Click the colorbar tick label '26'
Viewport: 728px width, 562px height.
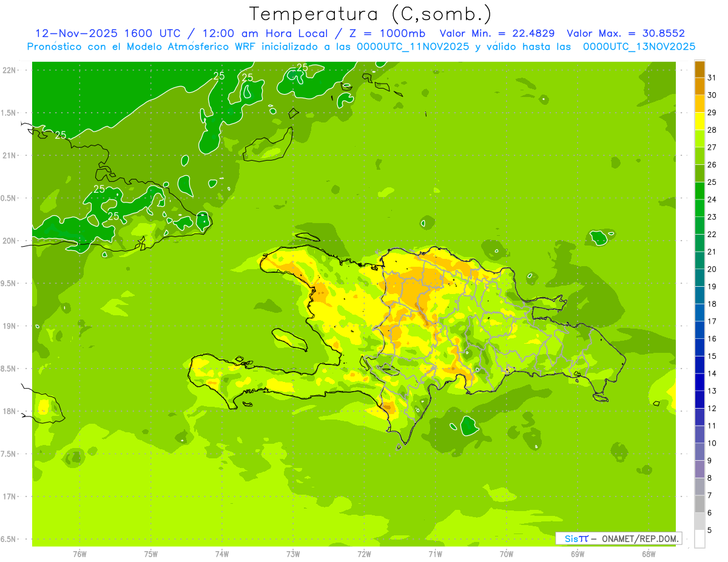coord(712,165)
